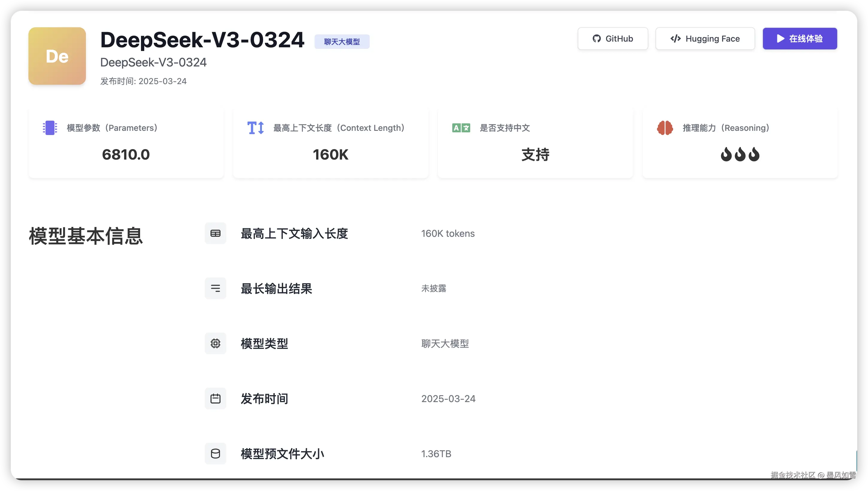Viewport: 868px width, 491px height.
Task: Click the 模型基本信息 section heading
Action: point(86,236)
